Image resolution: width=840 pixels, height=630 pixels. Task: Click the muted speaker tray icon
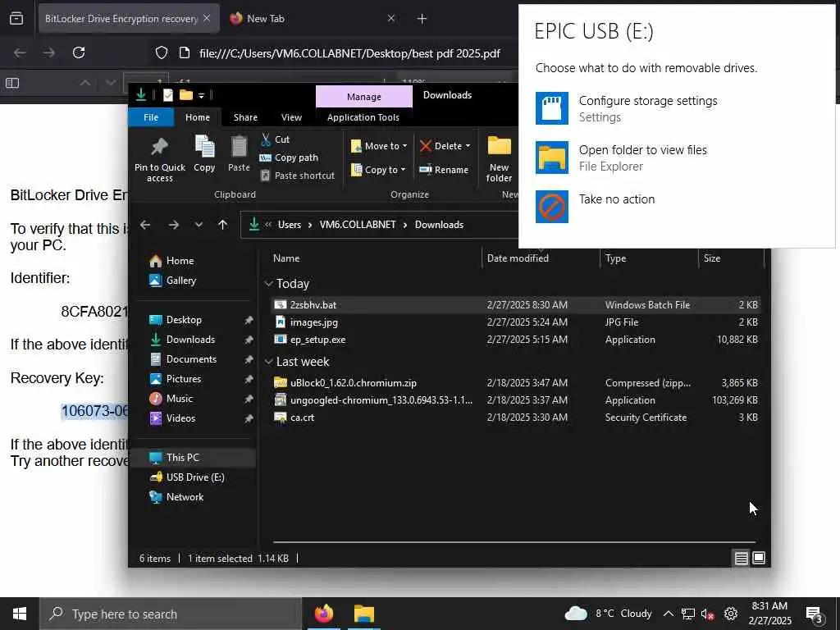tap(707, 614)
